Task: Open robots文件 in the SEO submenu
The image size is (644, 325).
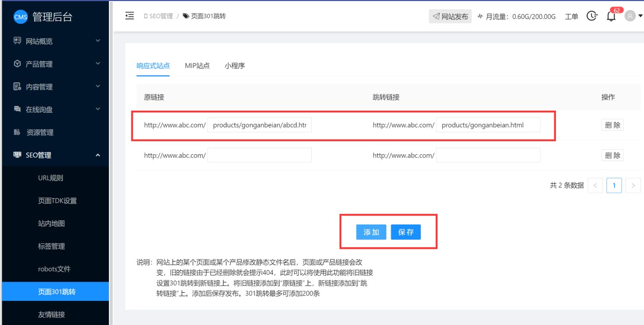Action: (x=54, y=269)
